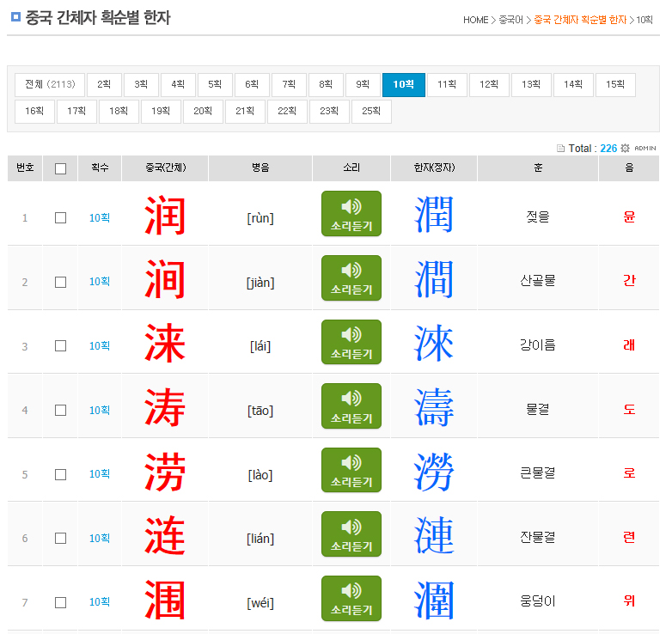Play audio for 涛 (tāo)
Image resolution: width=672 pixels, height=634 pixels.
pyautogui.click(x=351, y=405)
